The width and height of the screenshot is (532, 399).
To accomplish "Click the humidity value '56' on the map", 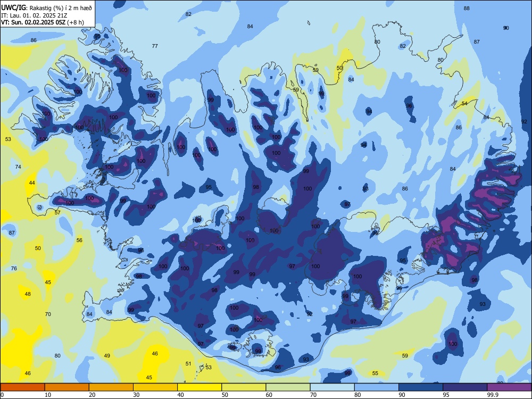I will point(79,240).
